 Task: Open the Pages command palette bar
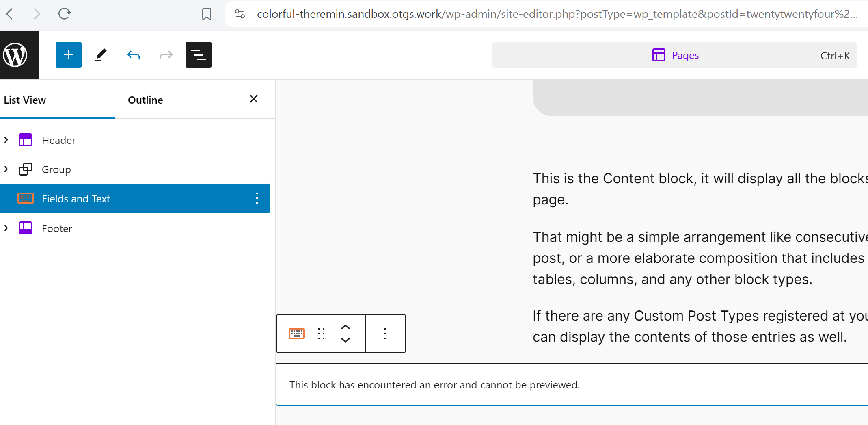pos(675,55)
